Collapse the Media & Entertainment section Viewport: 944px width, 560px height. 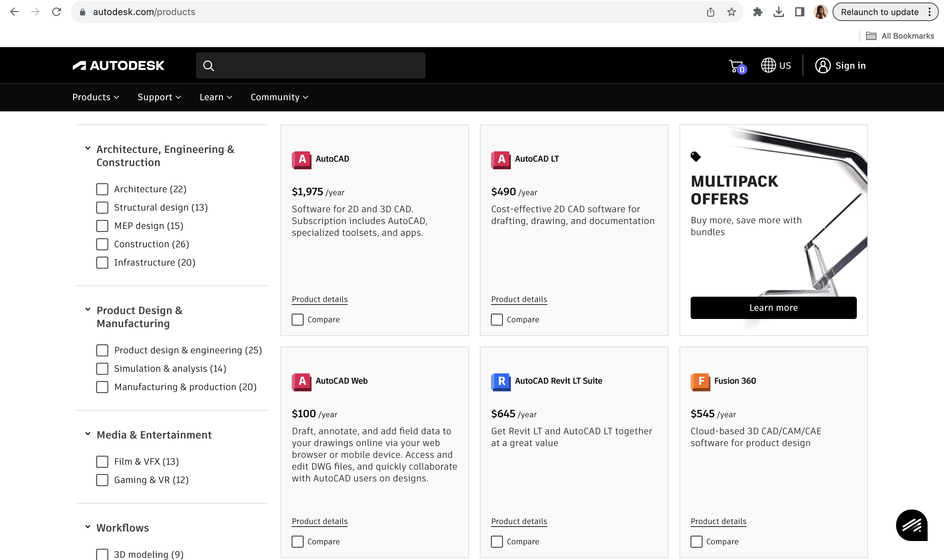(x=88, y=434)
